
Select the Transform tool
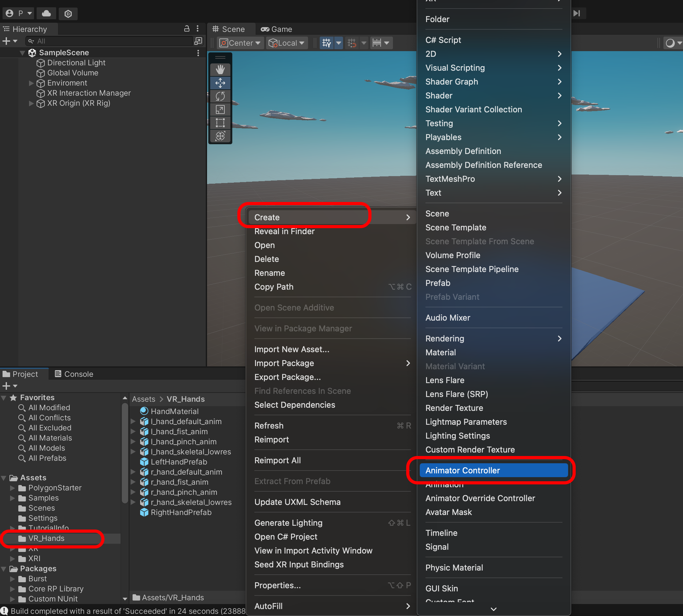click(220, 136)
